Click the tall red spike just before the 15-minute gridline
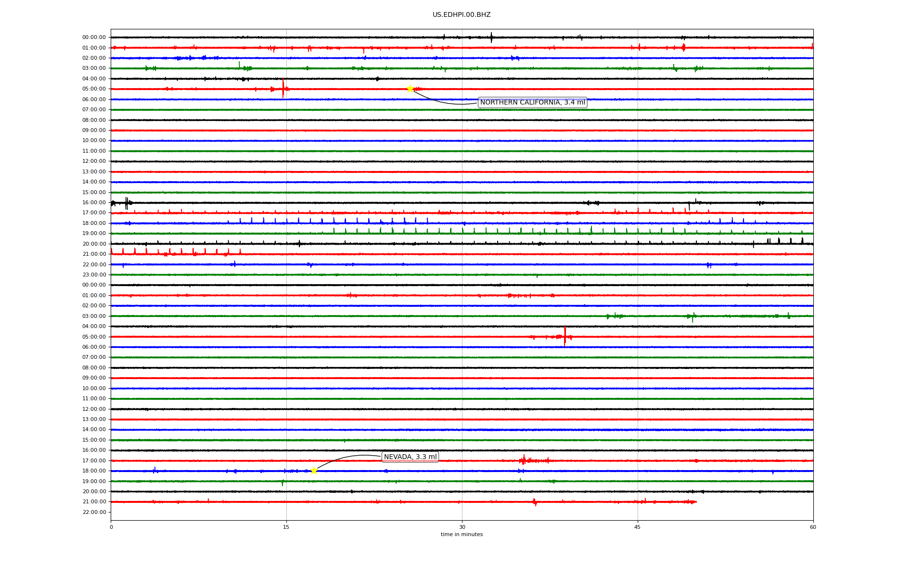 coord(283,88)
